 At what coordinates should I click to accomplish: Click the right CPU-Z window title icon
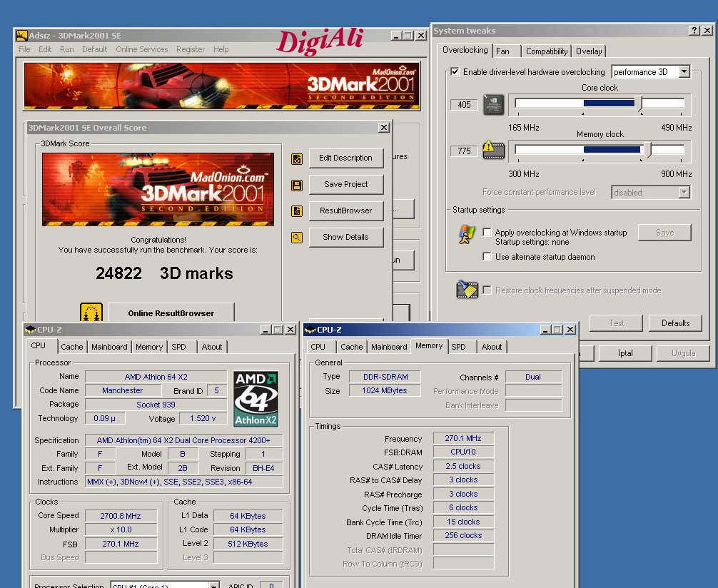pos(310,329)
